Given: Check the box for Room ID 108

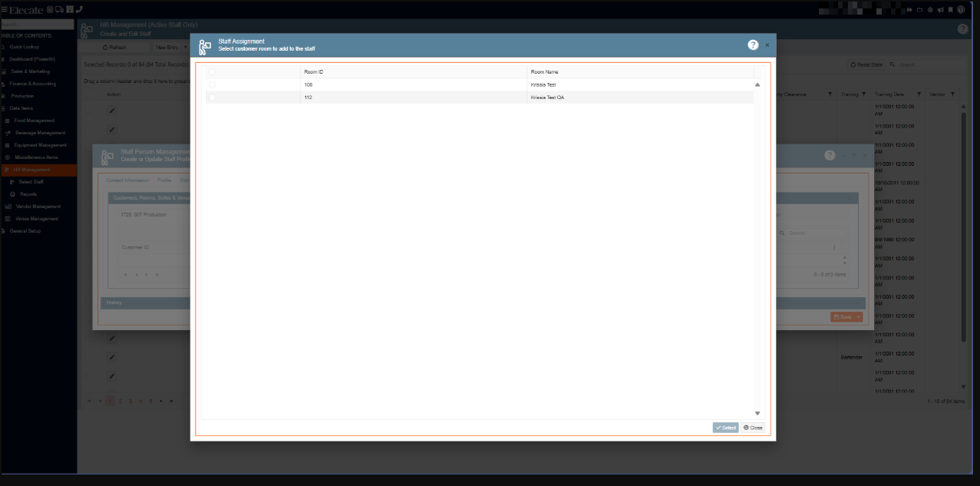Looking at the screenshot, I should pyautogui.click(x=213, y=84).
